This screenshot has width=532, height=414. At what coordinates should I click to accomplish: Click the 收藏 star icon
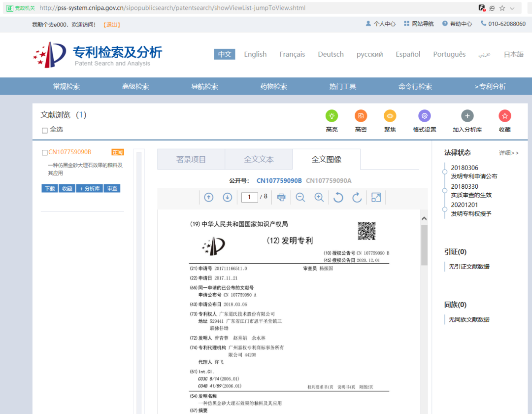point(504,116)
